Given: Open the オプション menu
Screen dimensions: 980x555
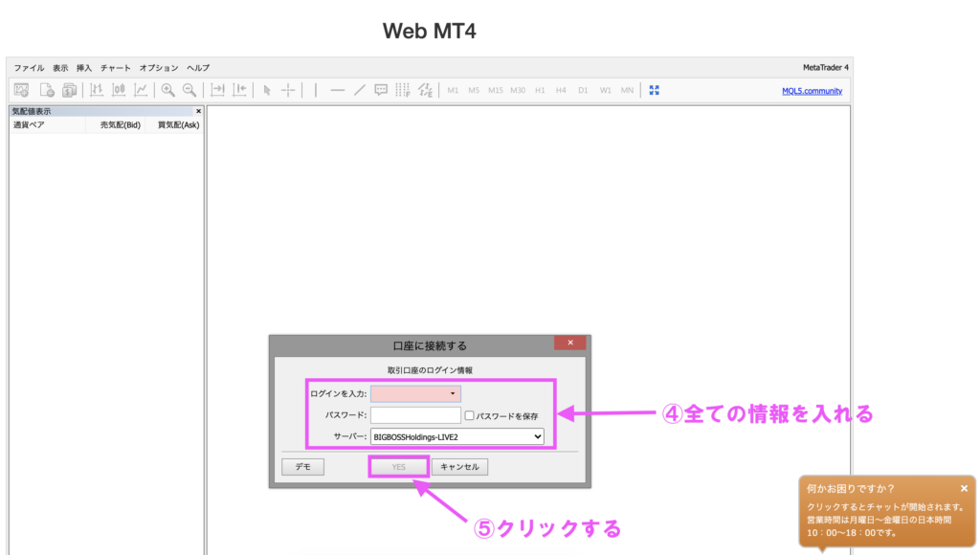Looking at the screenshot, I should click(159, 68).
